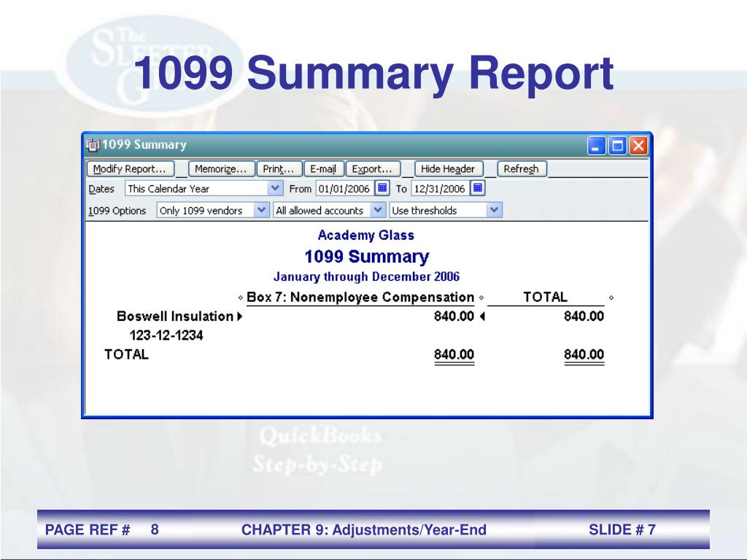Maximize the 1099 Summary window
Image resolution: width=747 pixels, height=560 pixels.
point(618,145)
